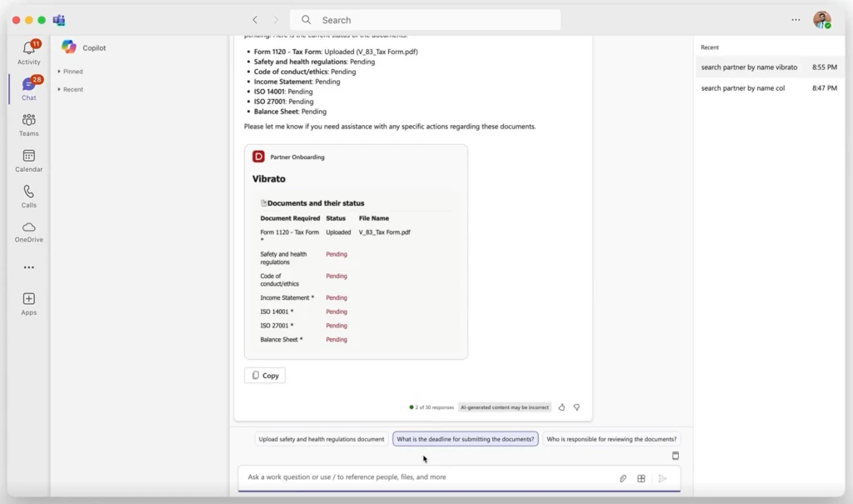853x504 pixels.
Task: Give a thumbs down to the Copilot response
Action: tap(578, 407)
